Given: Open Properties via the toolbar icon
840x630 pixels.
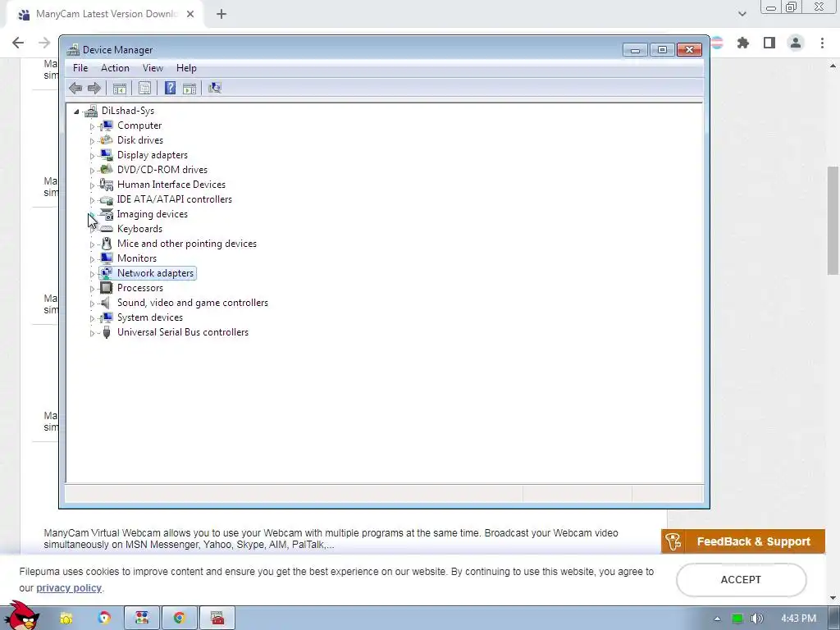Looking at the screenshot, I should pos(144,89).
